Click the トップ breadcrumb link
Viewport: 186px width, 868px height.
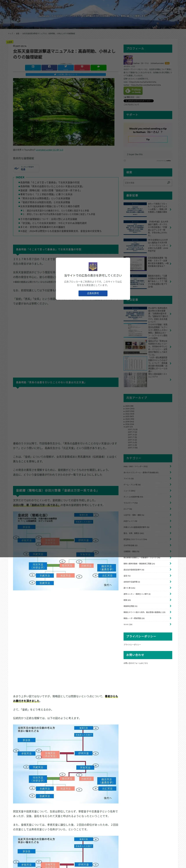coord(10,33)
